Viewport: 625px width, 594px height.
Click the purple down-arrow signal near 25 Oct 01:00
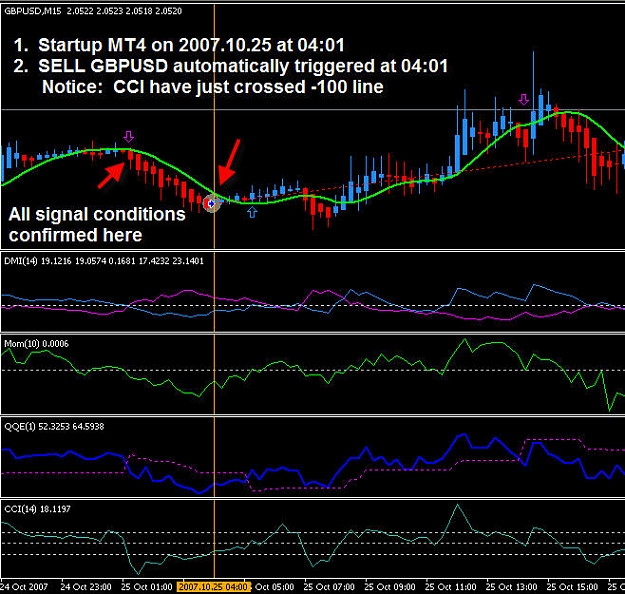coord(128,137)
